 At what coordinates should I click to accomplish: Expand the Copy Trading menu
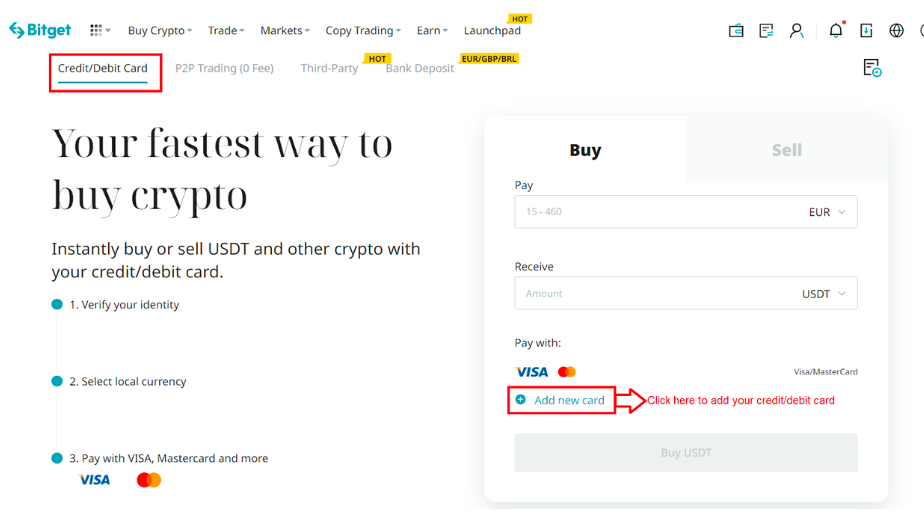[363, 30]
